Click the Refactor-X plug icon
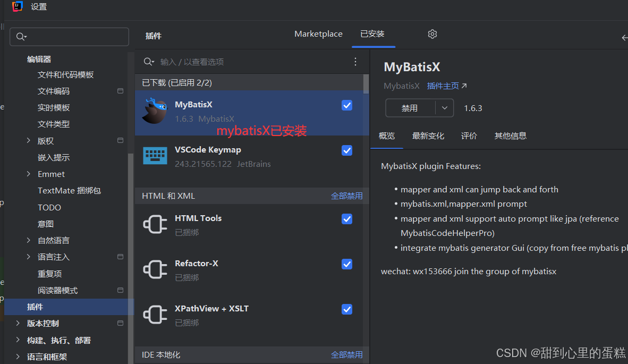The width and height of the screenshot is (628, 364). (155, 269)
